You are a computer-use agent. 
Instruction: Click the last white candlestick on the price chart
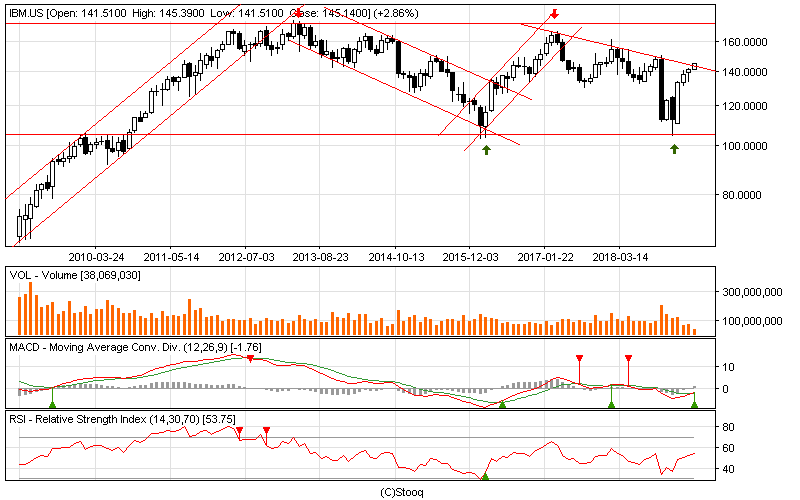pyautogui.click(x=694, y=66)
